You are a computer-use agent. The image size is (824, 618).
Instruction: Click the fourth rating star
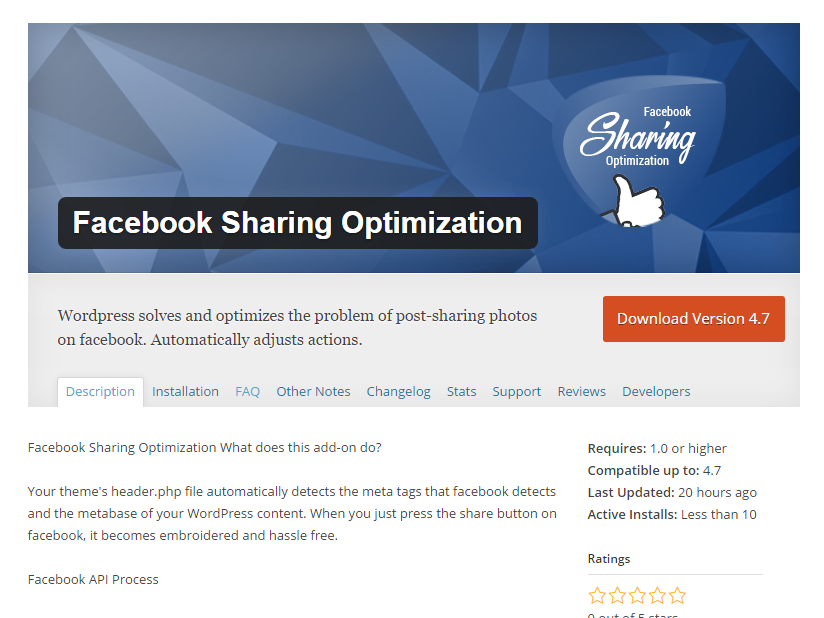click(x=657, y=595)
